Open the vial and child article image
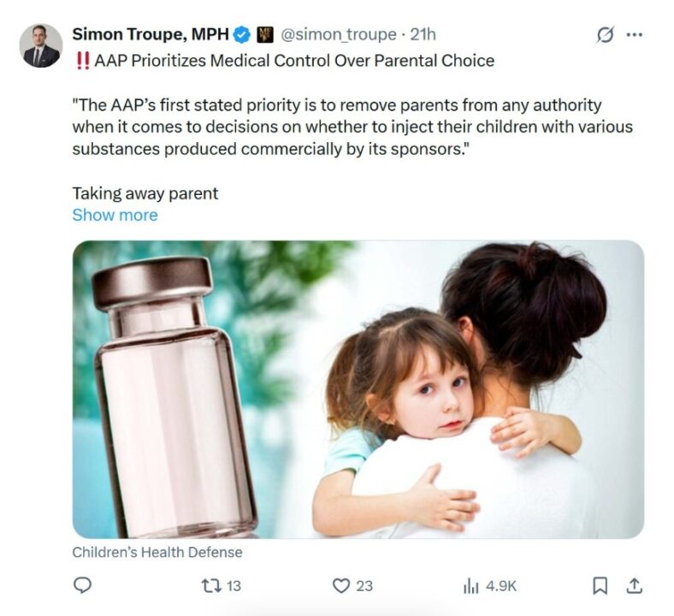The image size is (674, 616). click(358, 389)
